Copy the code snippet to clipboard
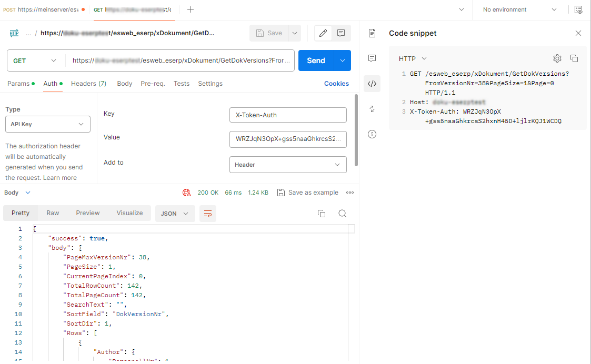Screen dimensions: 591x364 (x=574, y=58)
